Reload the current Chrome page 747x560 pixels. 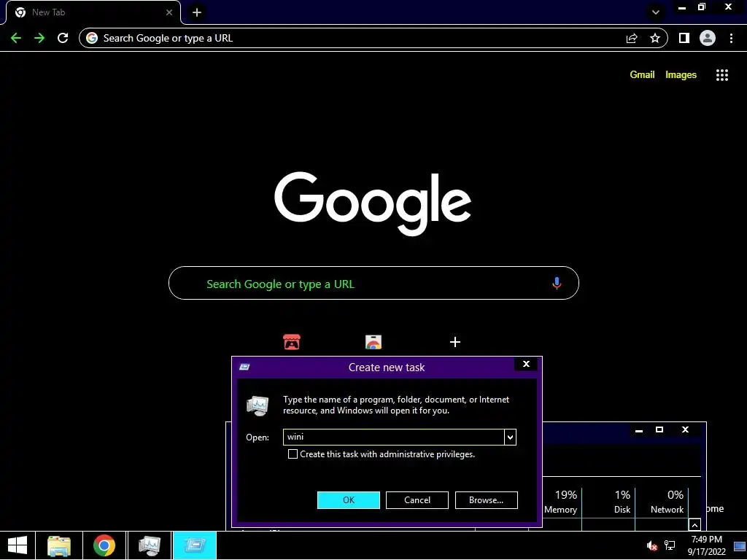tap(63, 38)
